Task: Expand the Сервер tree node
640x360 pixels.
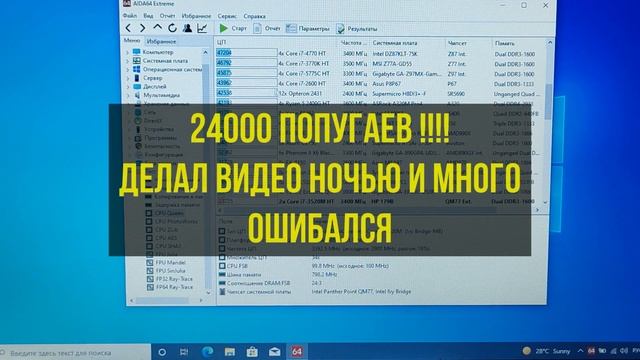Action: click(x=127, y=78)
